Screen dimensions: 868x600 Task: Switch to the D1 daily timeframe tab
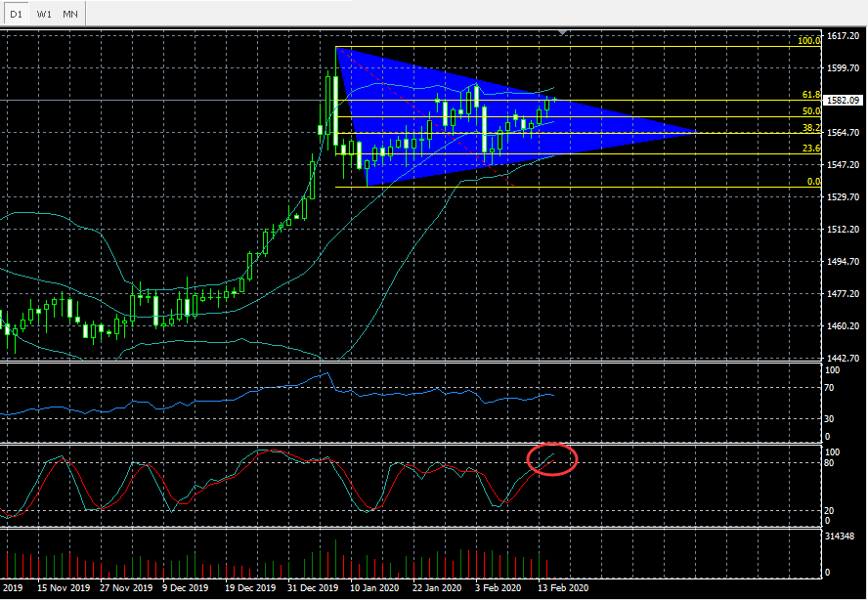(x=16, y=14)
